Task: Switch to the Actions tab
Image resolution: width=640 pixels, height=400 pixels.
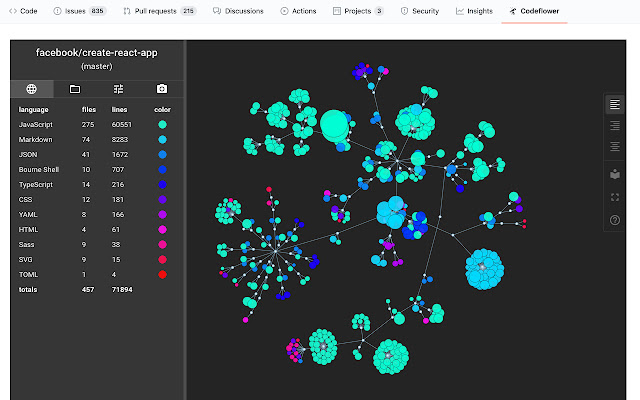Action: (x=298, y=11)
